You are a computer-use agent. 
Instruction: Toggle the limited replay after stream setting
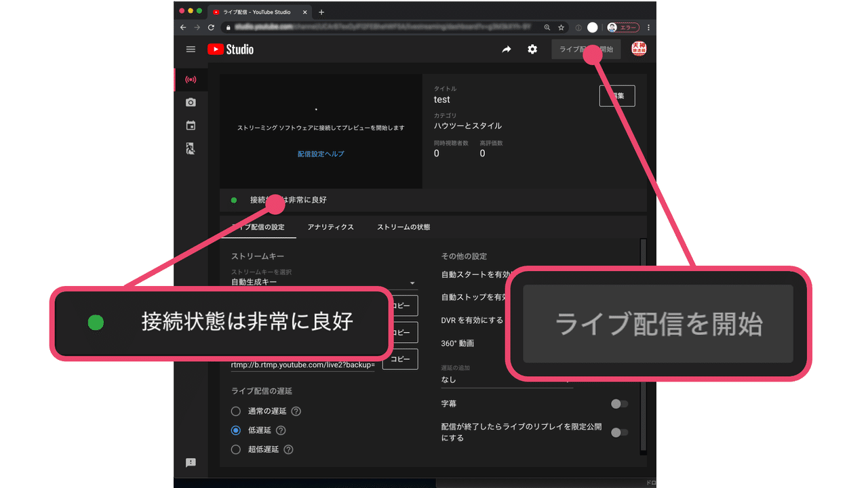click(x=618, y=431)
